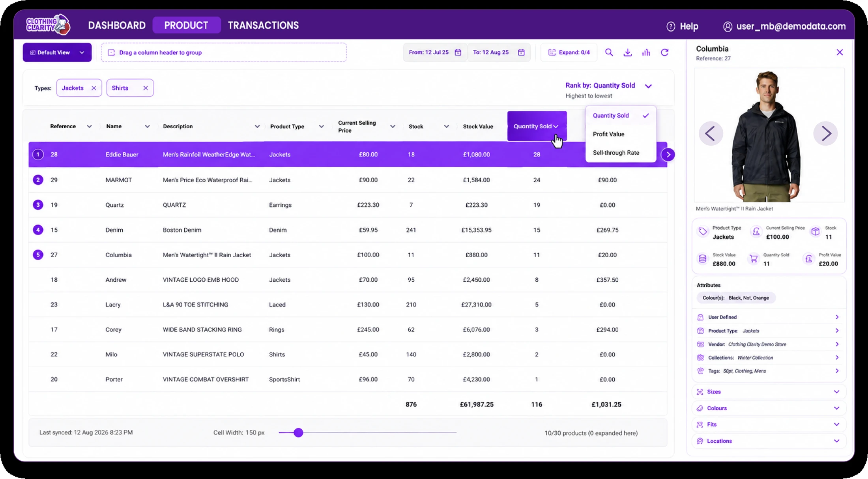Open User Defined attribute row arrow

coord(837,317)
